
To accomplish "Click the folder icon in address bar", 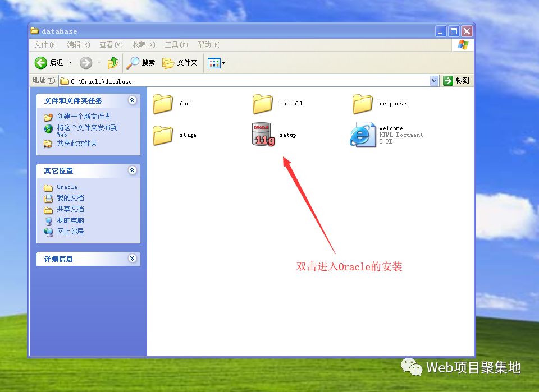I will [x=64, y=81].
